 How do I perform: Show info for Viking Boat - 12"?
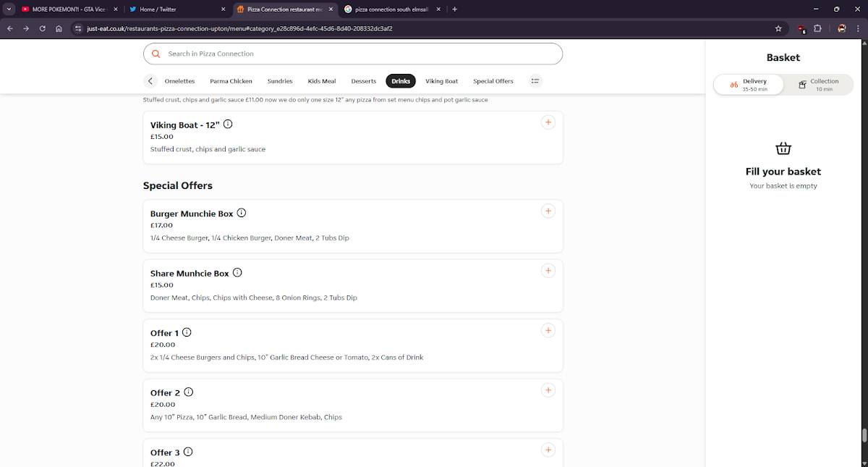(x=228, y=124)
